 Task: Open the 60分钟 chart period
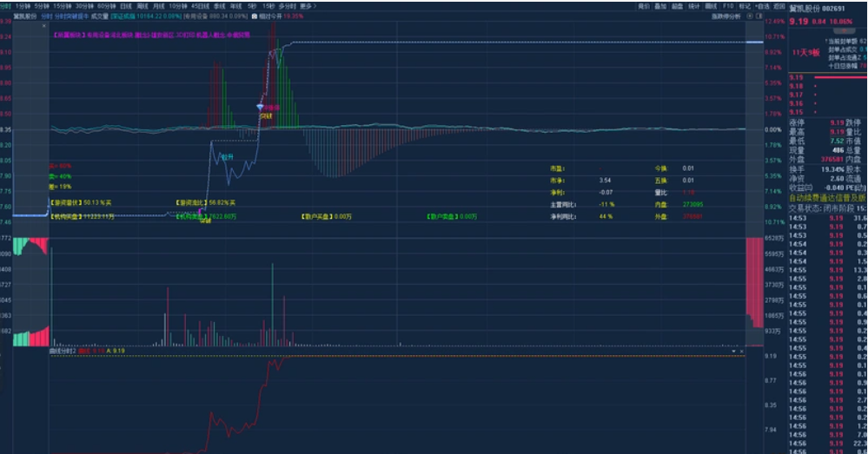[106, 5]
